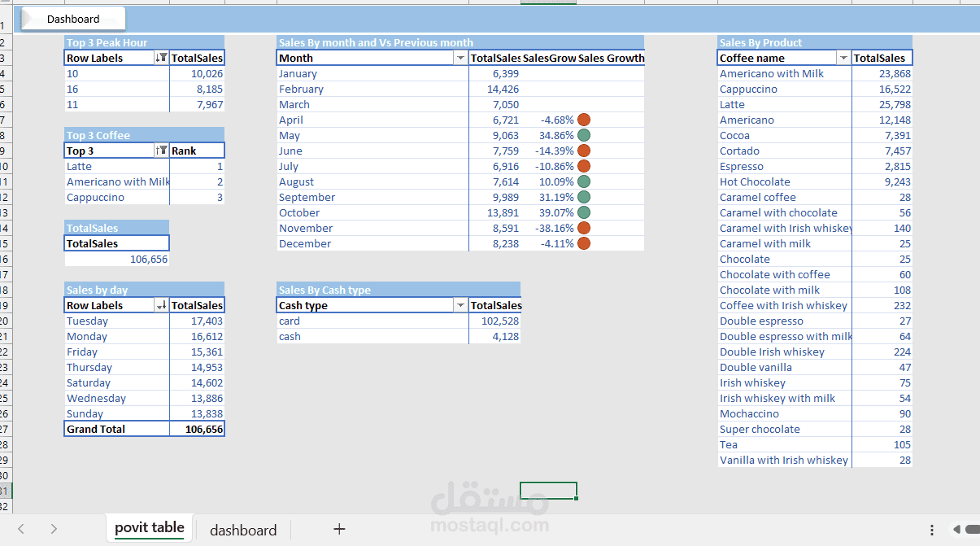Click the horizontal scrollbar left arrow
980x546 pixels.
[957, 530]
